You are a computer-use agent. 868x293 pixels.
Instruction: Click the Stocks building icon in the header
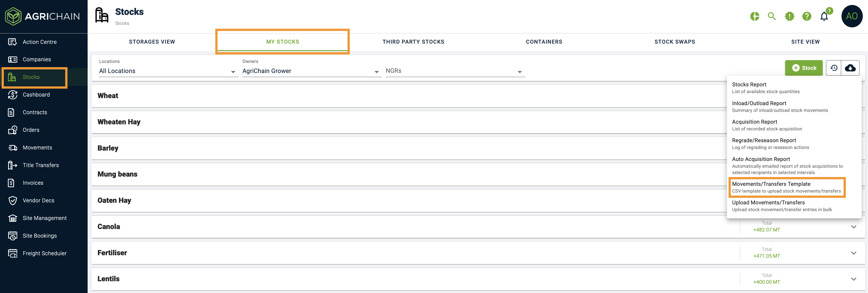(x=101, y=15)
